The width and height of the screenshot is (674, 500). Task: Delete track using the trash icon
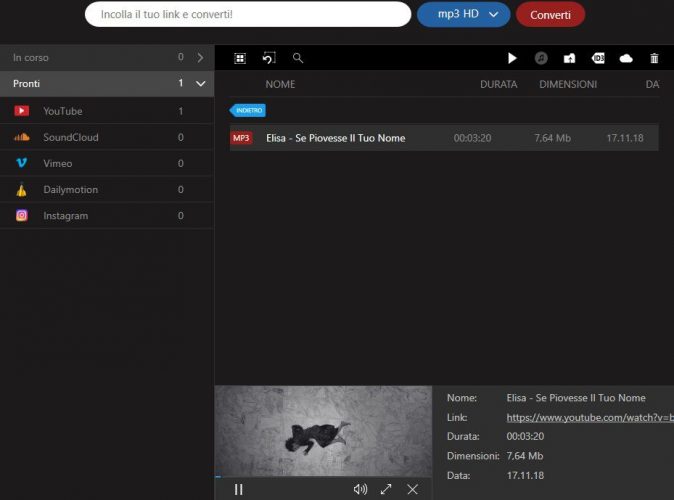pos(654,59)
